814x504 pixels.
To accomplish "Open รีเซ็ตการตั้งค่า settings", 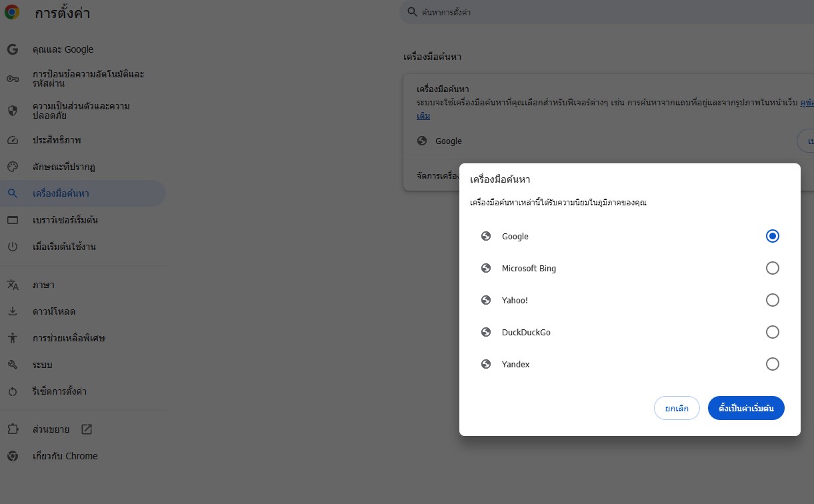I will click(x=83, y=391).
